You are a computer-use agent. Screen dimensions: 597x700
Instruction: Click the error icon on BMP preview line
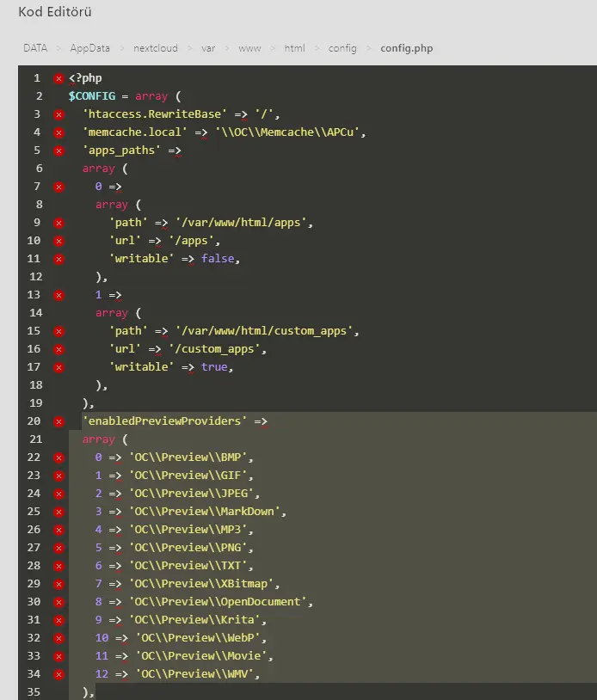[58, 458]
